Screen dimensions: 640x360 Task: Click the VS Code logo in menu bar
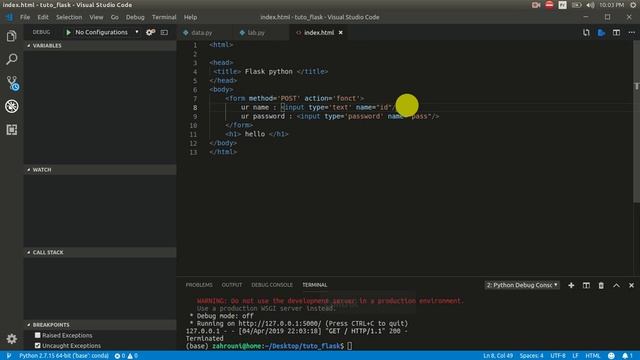tap(9, 17)
